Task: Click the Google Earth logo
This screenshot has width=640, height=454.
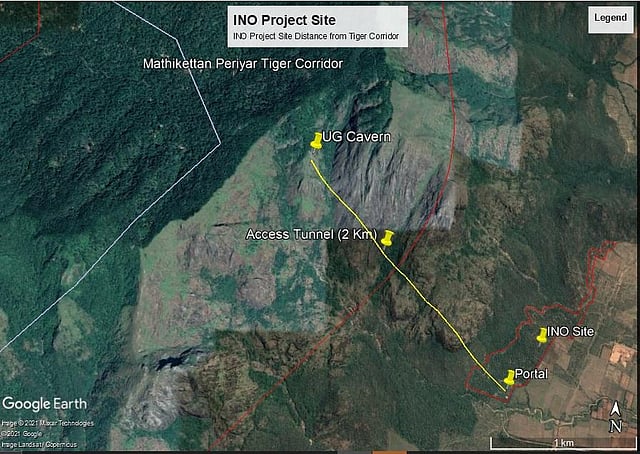Action: 44,403
